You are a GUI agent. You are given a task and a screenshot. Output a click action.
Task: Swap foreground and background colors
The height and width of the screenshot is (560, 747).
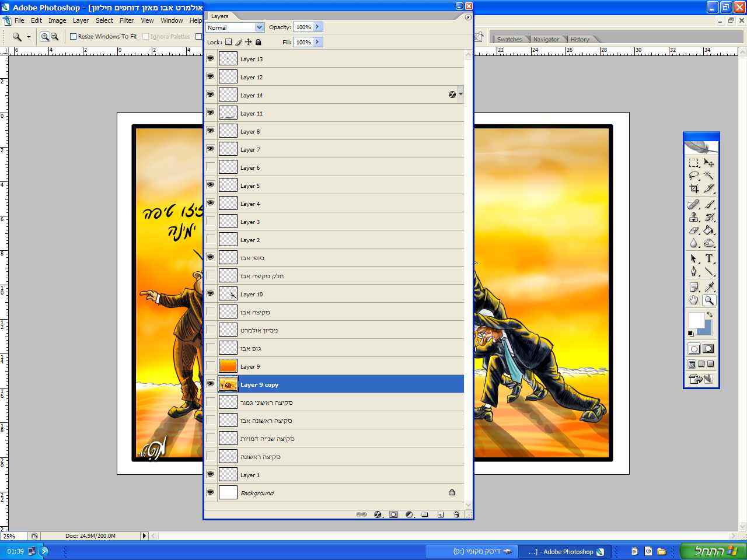point(710,314)
